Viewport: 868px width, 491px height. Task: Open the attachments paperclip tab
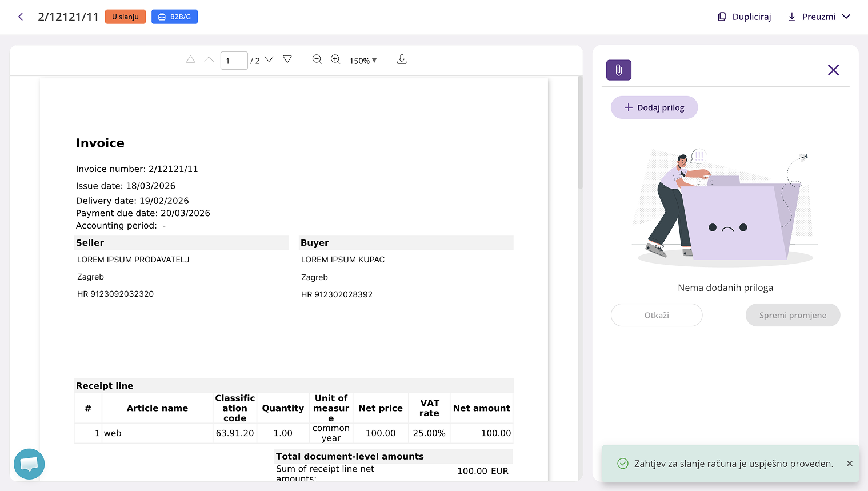618,70
